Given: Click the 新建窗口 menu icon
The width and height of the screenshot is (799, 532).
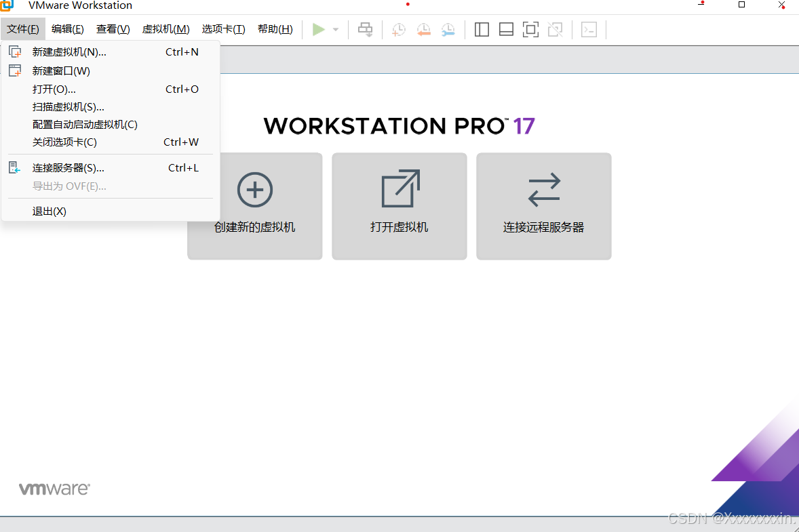Looking at the screenshot, I should 15,70.
